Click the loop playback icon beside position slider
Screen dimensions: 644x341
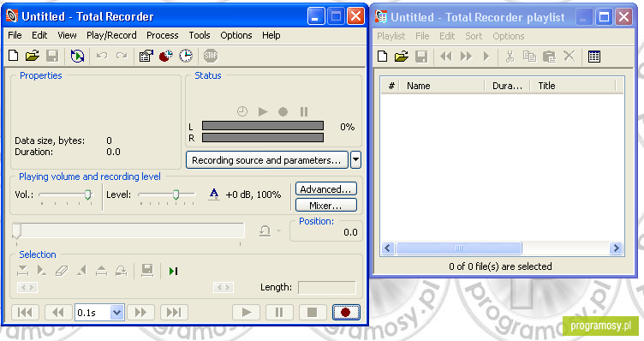point(265,231)
